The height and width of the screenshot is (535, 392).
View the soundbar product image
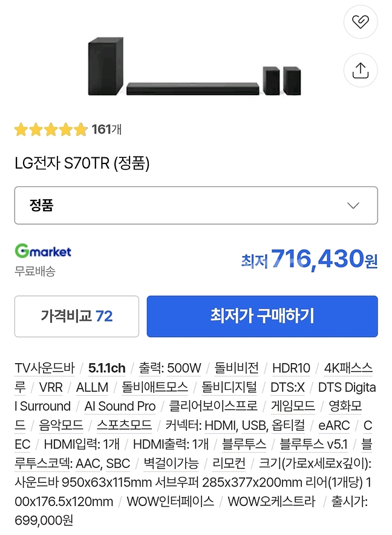point(194,68)
